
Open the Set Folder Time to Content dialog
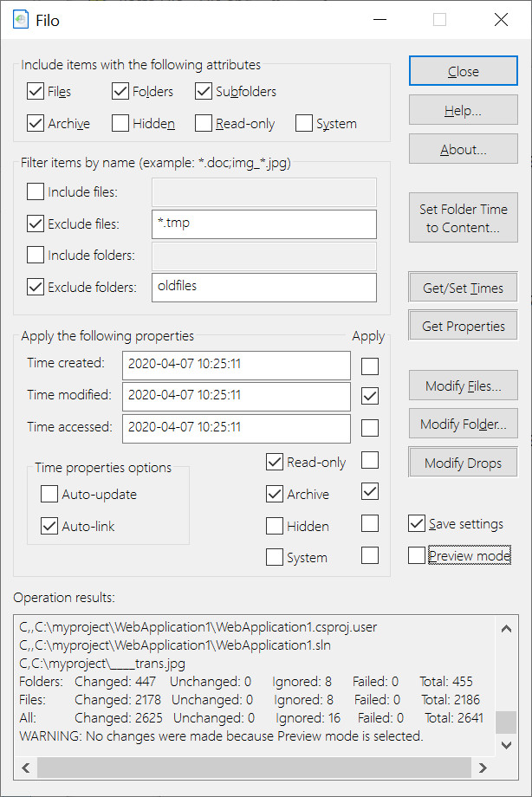464,217
